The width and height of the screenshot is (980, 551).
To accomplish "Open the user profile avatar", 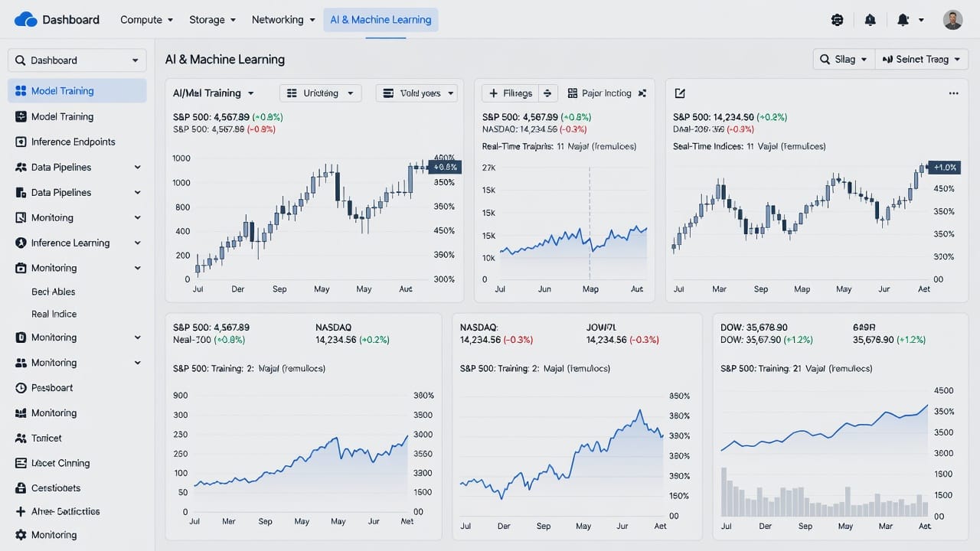I will point(952,20).
